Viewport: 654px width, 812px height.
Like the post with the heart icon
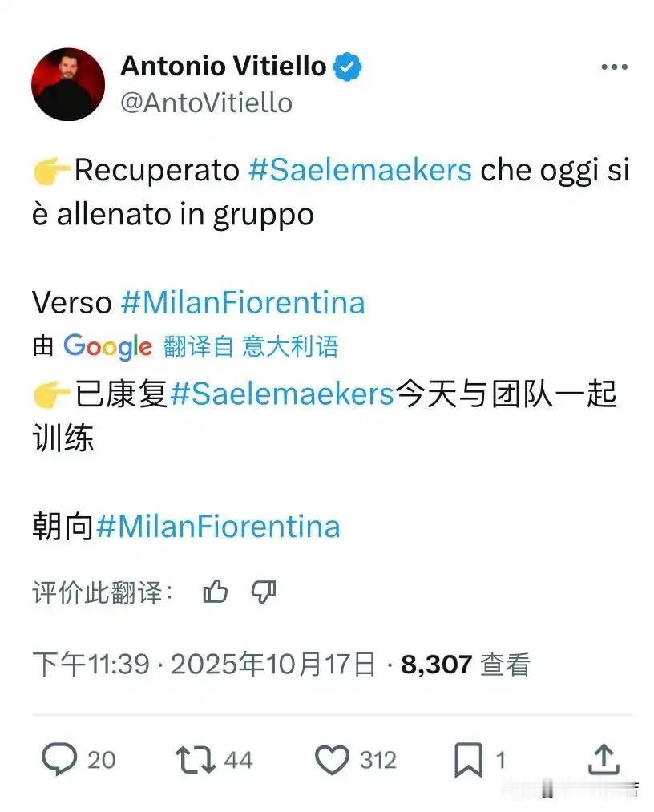click(x=332, y=760)
